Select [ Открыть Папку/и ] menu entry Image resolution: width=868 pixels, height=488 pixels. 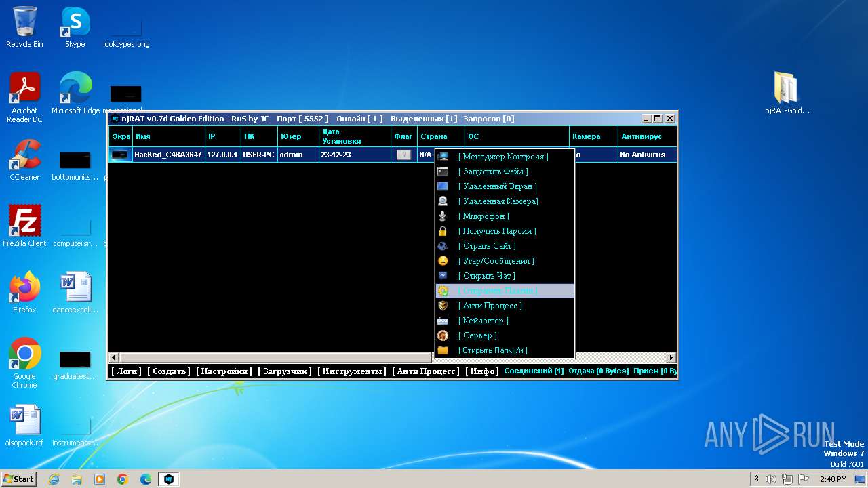coord(505,350)
